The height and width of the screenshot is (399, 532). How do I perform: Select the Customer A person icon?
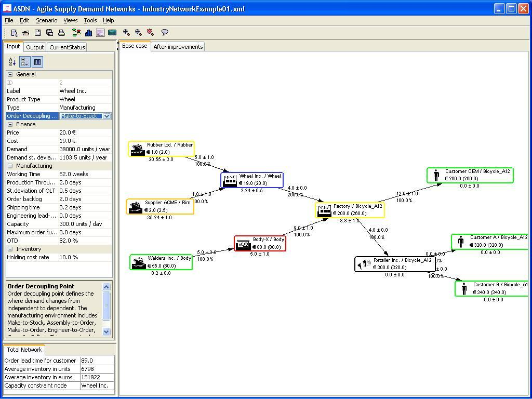pos(461,242)
